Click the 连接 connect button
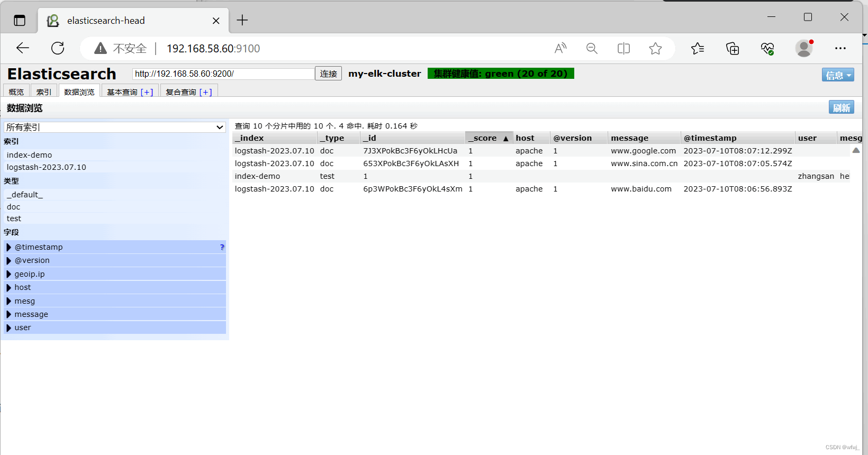Screen dimensions: 868x455 [x=328, y=74]
